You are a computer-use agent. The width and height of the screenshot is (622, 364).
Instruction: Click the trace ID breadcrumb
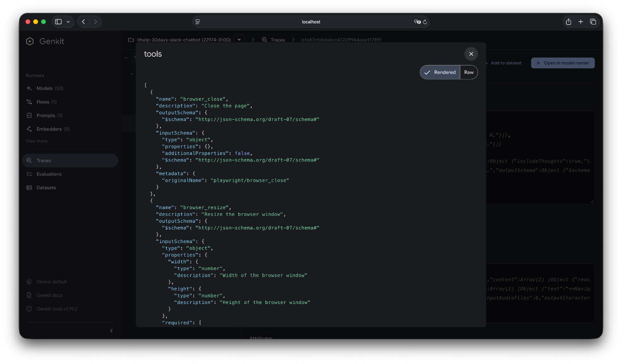click(341, 40)
